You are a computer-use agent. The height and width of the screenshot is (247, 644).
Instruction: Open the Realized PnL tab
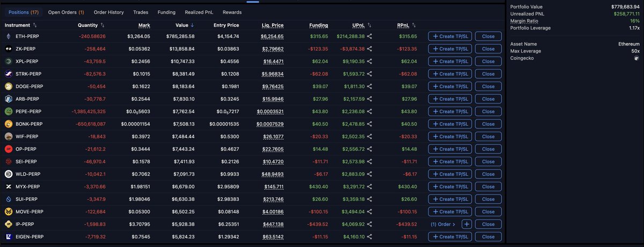pos(200,12)
